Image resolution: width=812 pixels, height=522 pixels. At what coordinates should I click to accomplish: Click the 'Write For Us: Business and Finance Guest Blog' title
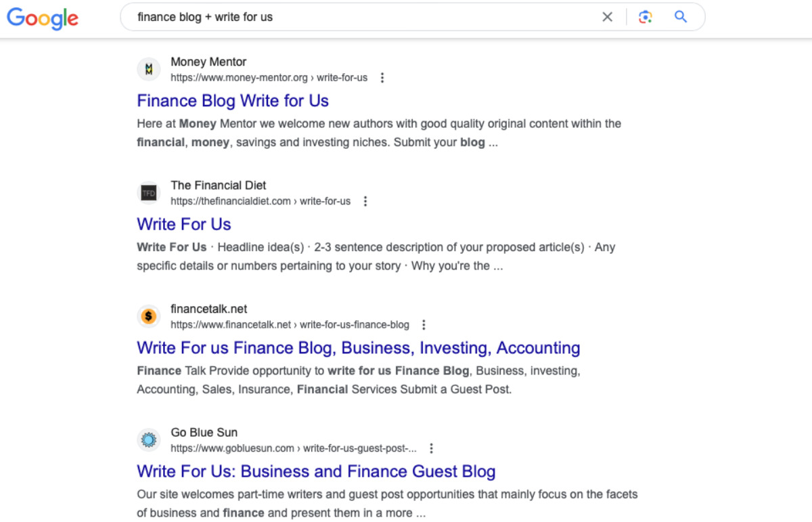pyautogui.click(x=316, y=471)
